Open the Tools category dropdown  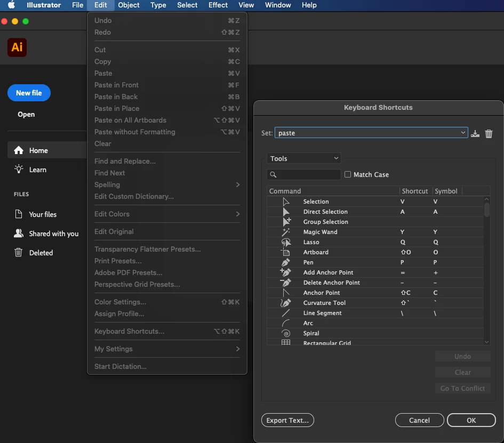[304, 158]
